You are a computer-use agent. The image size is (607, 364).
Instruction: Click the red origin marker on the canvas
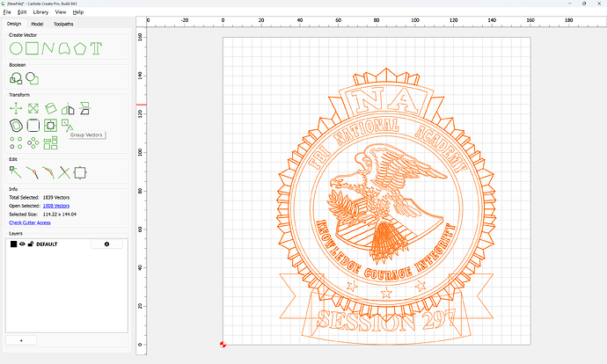click(223, 345)
